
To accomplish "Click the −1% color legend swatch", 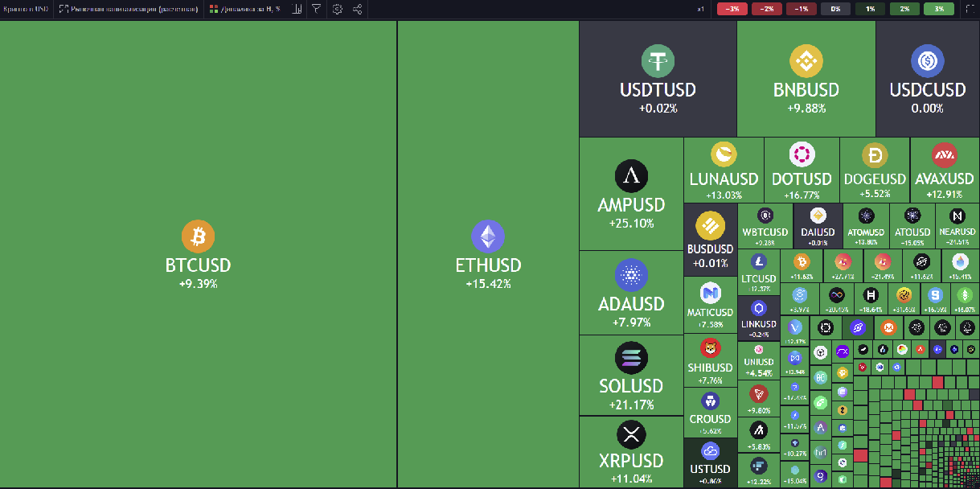I will [x=801, y=9].
